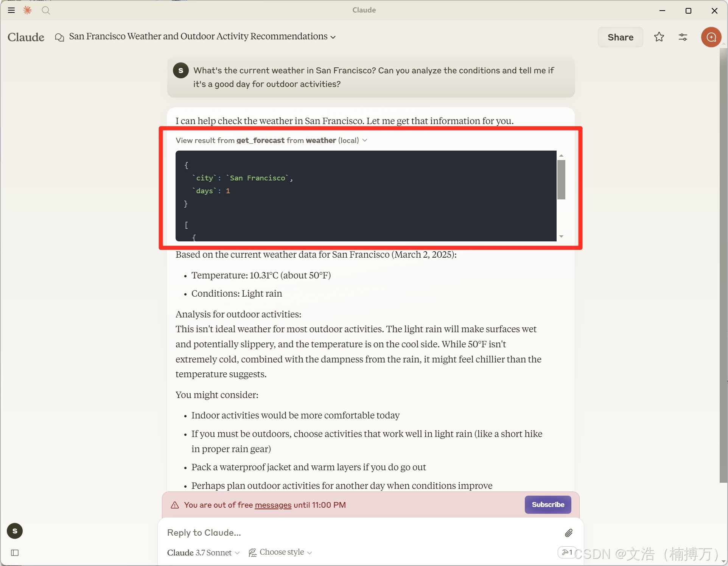Image resolution: width=728 pixels, height=566 pixels.
Task: Click the Claude wordmark logo
Action: [26, 37]
